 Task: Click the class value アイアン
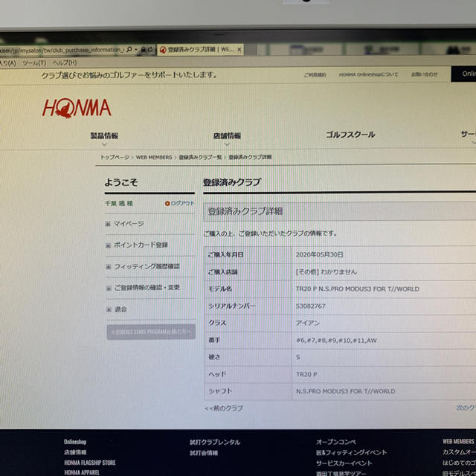click(308, 323)
